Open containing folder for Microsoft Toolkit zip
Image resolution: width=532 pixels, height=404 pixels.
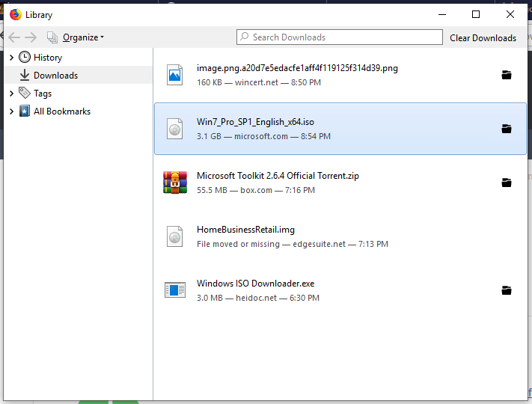(x=507, y=183)
